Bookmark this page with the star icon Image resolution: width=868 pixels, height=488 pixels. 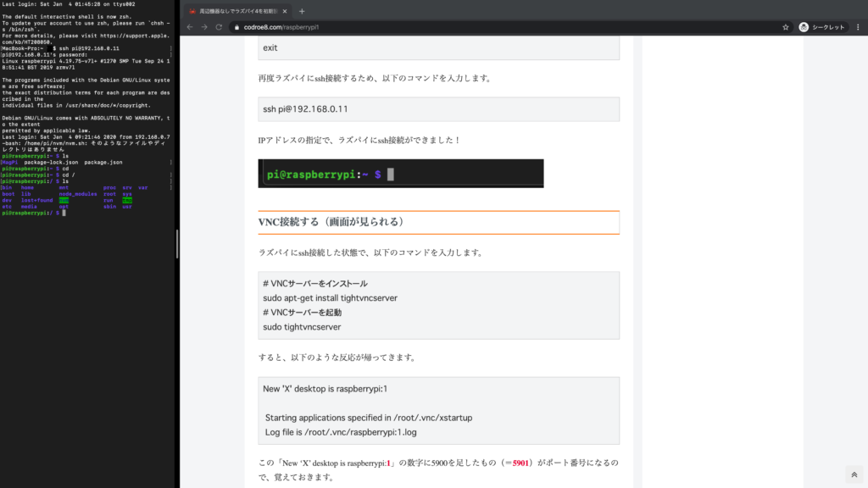tap(786, 27)
